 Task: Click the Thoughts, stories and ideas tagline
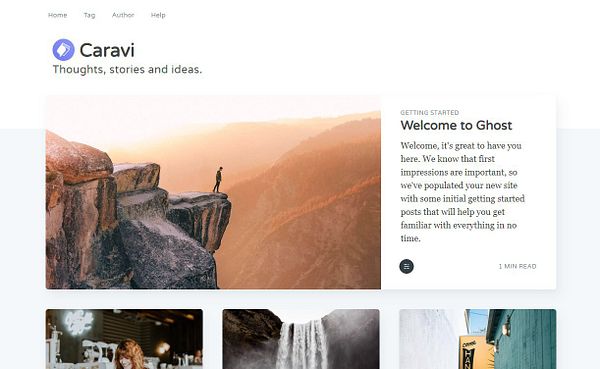click(127, 70)
